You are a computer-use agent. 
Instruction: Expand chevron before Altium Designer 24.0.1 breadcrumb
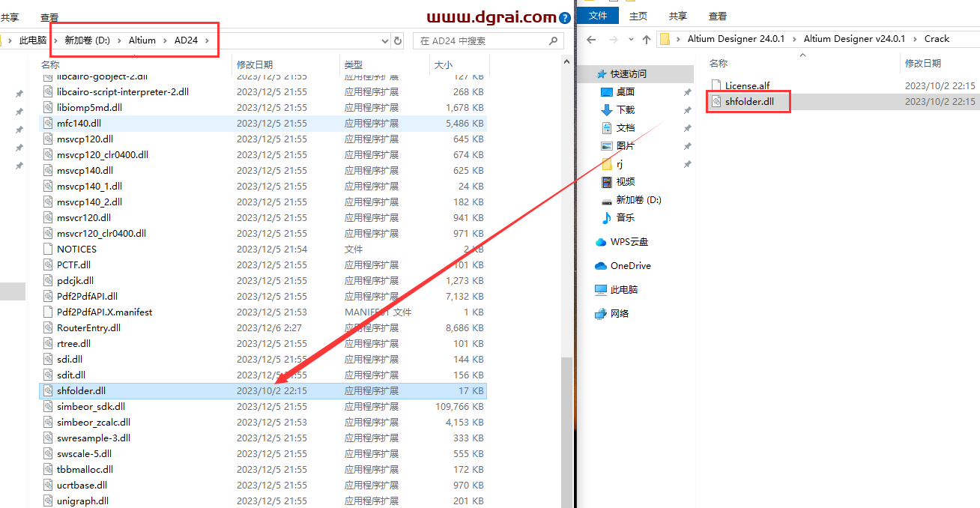tap(679, 39)
